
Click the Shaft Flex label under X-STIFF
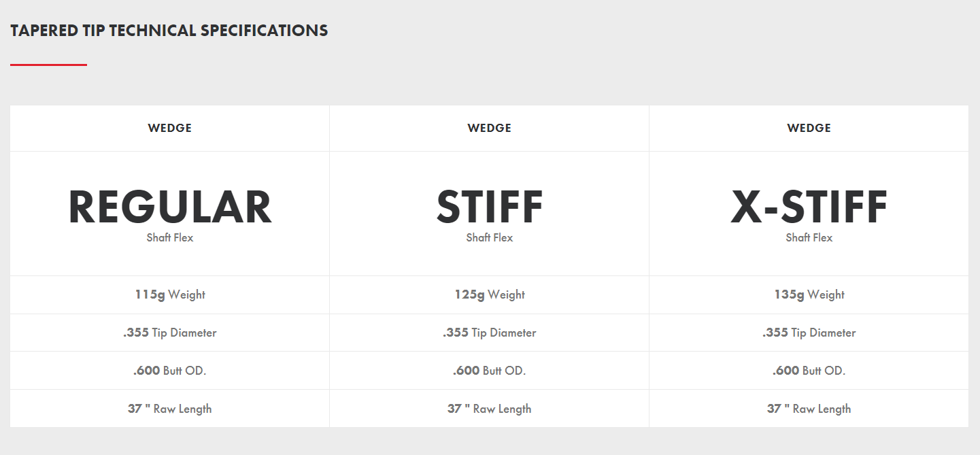(x=809, y=237)
